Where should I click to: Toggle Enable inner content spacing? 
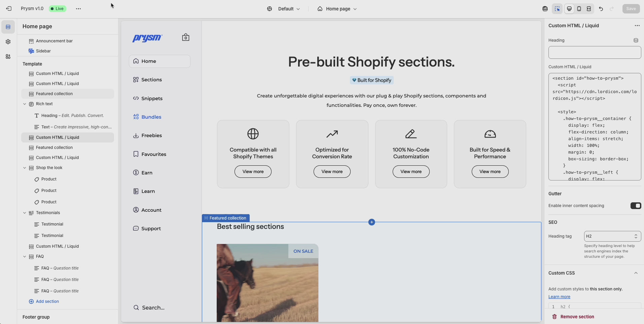[635, 206]
